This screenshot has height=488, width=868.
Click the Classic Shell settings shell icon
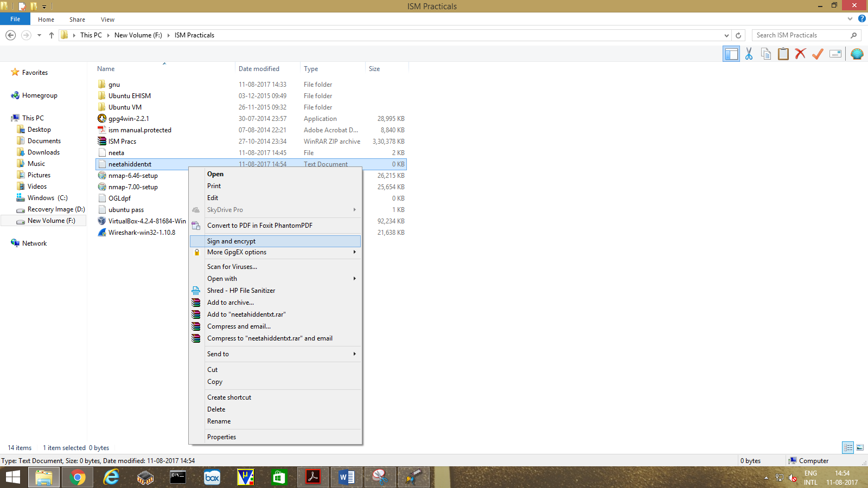point(857,54)
